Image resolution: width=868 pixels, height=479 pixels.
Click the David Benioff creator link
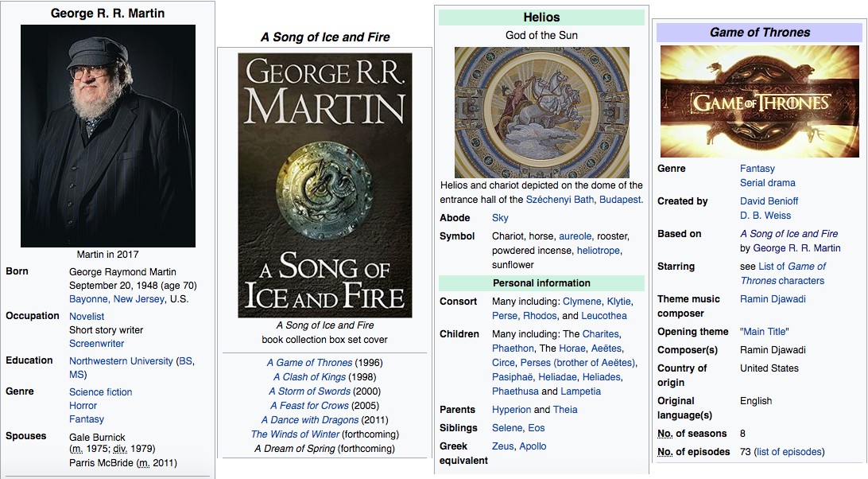(x=769, y=201)
